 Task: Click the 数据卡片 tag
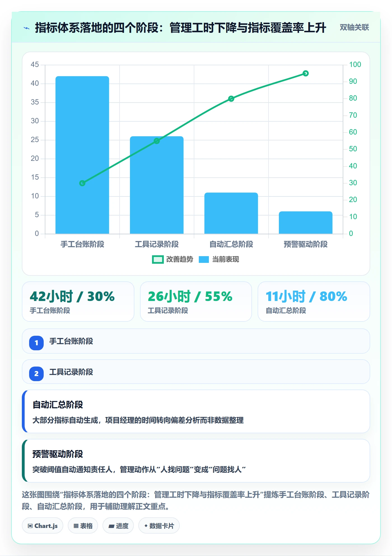click(x=159, y=526)
